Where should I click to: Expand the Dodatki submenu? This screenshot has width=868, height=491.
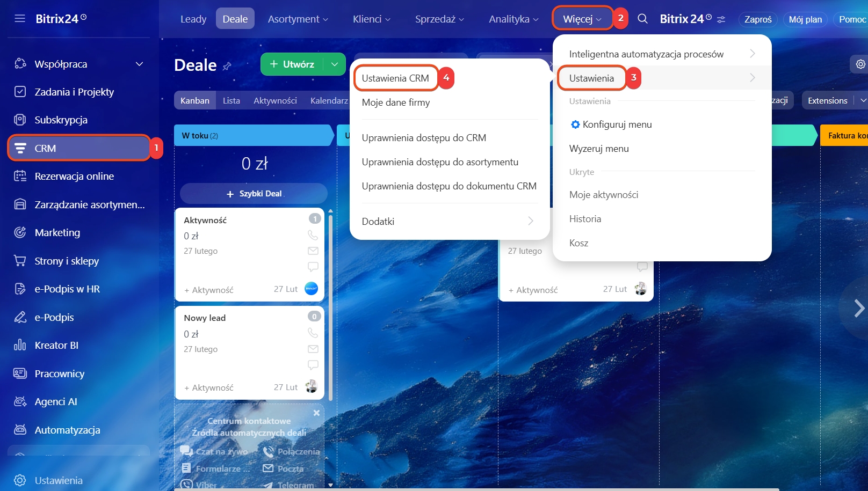(x=449, y=221)
